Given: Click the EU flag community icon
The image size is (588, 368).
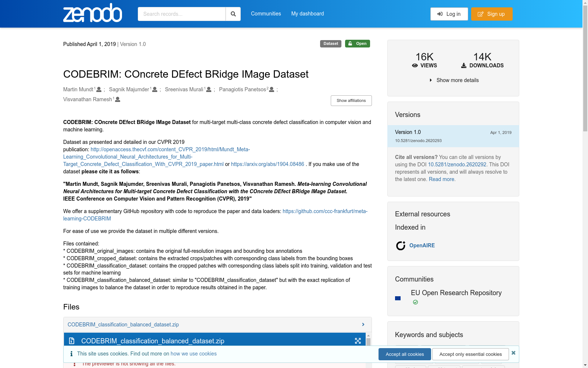Looking at the screenshot, I should tap(398, 298).
